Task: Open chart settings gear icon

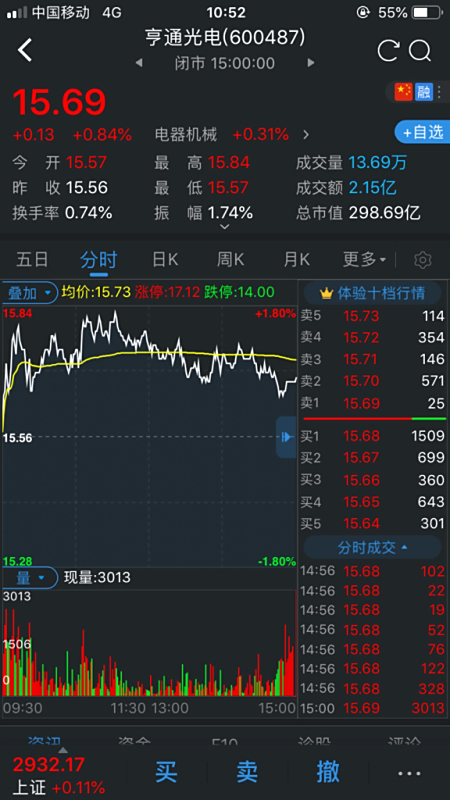Action: pos(422,260)
